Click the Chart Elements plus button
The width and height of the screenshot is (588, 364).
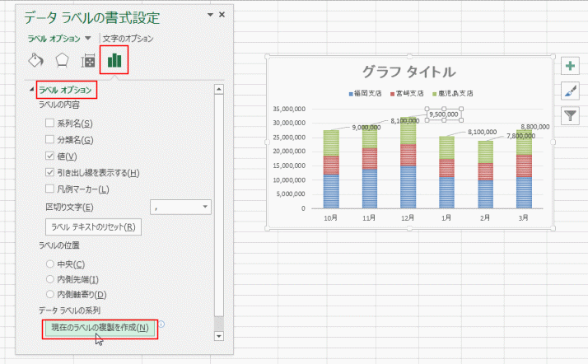tap(570, 67)
